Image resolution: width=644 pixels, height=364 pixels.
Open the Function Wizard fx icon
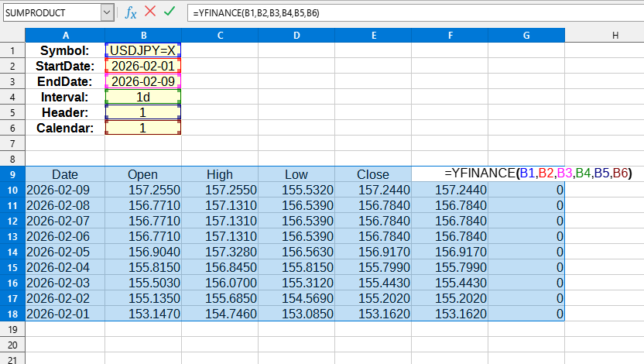tap(131, 12)
